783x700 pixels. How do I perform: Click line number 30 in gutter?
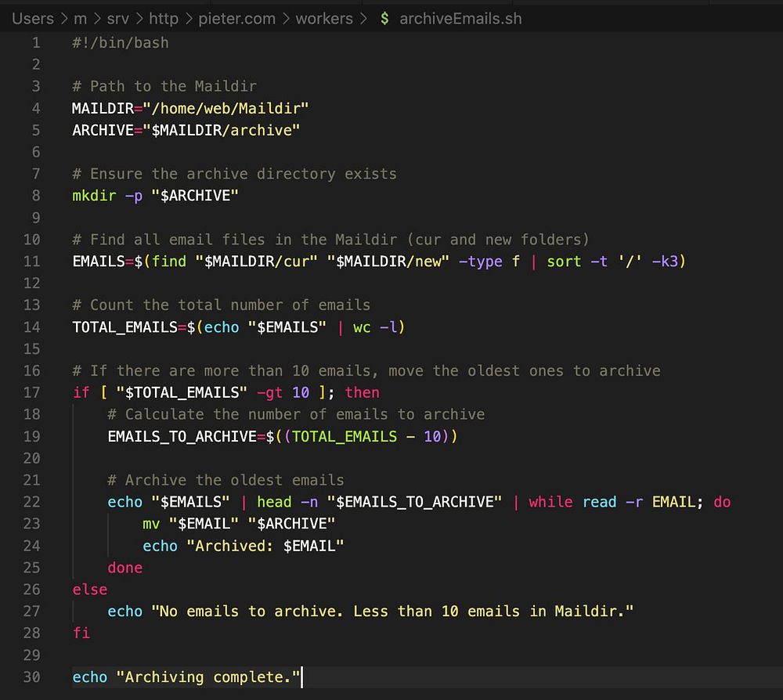click(31, 677)
